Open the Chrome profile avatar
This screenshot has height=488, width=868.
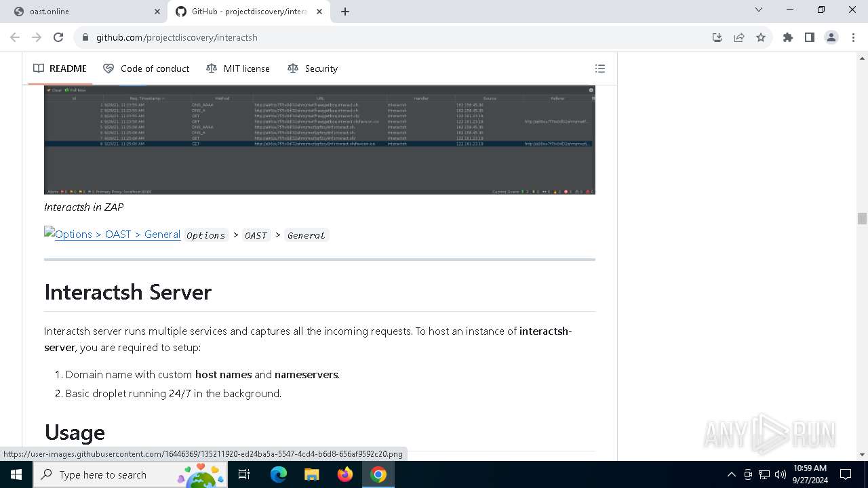pos(831,37)
